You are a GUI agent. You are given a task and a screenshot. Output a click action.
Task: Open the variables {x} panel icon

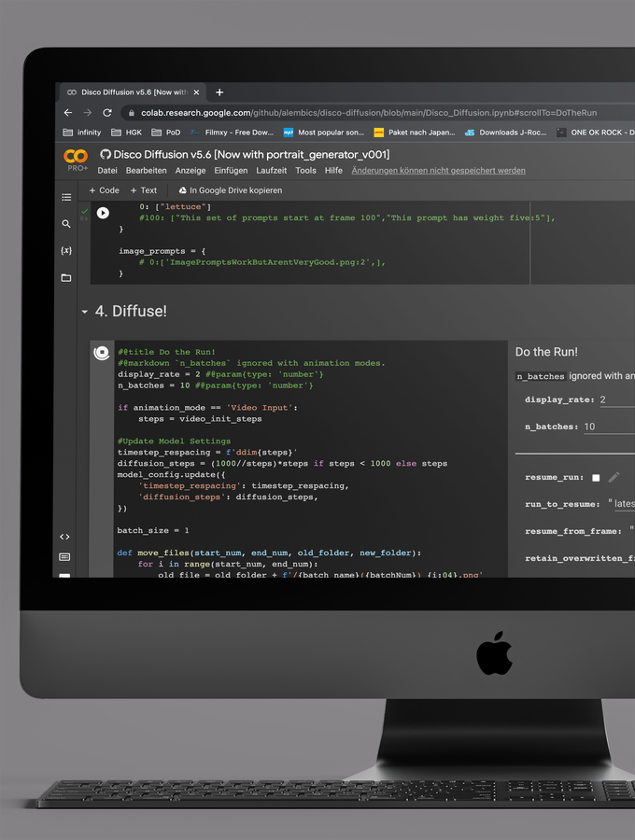pyautogui.click(x=66, y=251)
